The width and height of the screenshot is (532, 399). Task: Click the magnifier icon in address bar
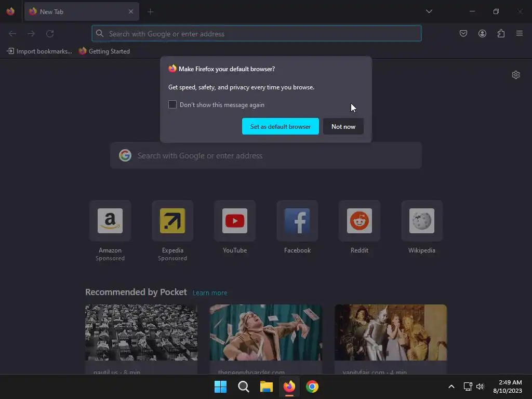point(99,33)
